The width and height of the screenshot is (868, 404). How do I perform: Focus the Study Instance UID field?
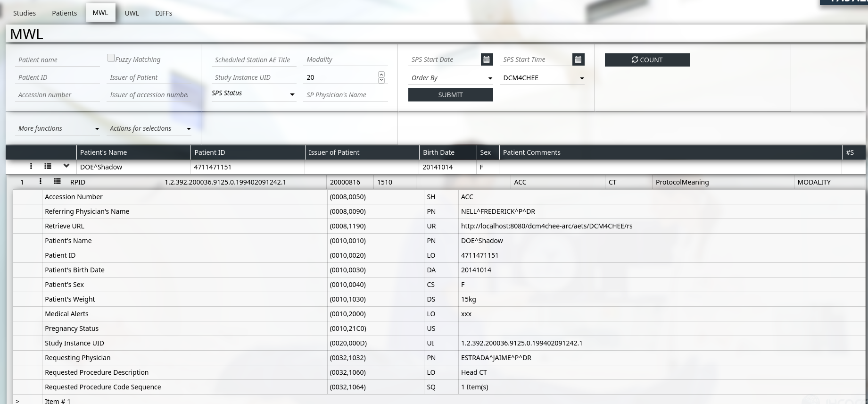click(254, 77)
